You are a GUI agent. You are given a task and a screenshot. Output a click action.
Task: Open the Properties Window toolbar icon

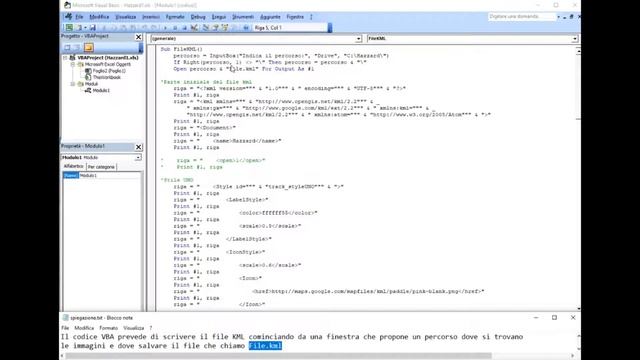coord(215,28)
